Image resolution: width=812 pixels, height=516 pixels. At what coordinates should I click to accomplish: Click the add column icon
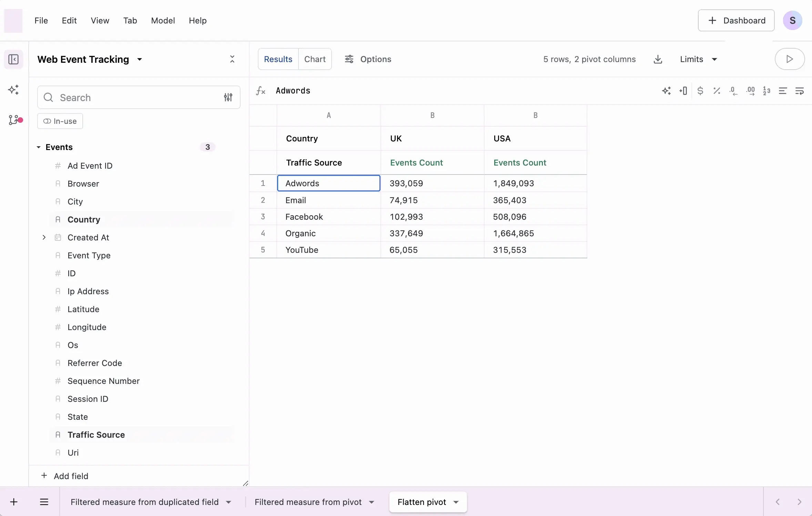coord(683,91)
